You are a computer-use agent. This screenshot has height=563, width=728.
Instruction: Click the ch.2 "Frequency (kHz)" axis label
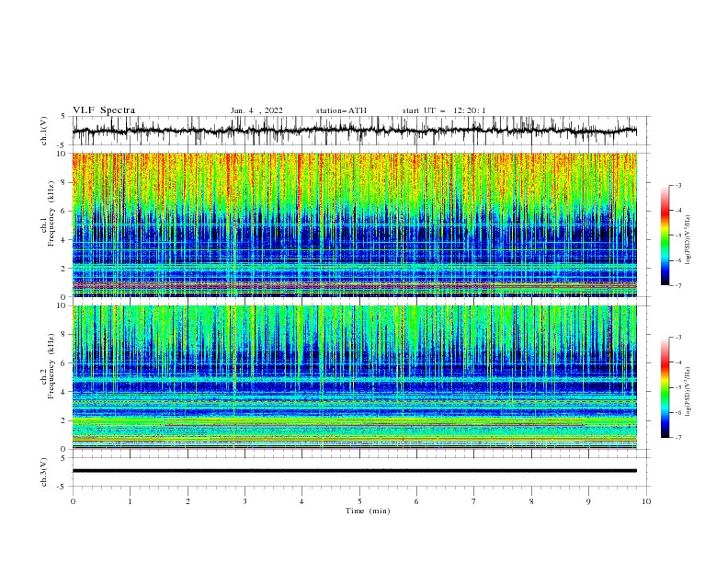(x=51, y=366)
